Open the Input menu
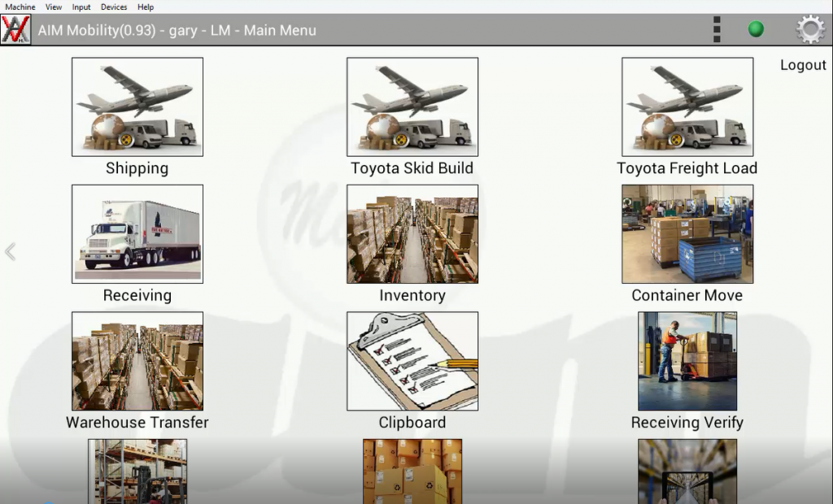Screen dimensions: 833x504 coord(81,7)
